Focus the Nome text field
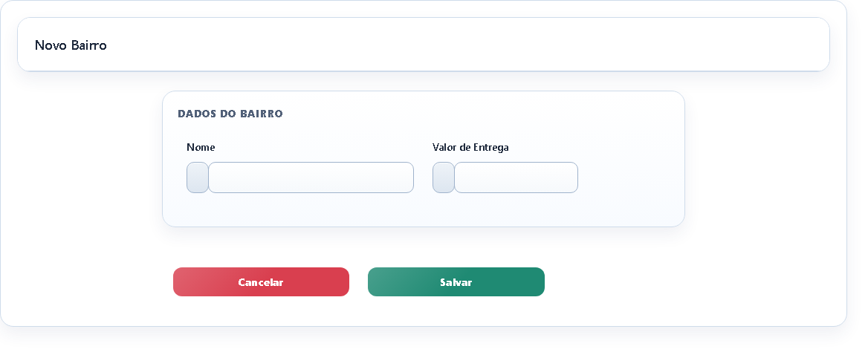This screenshot has width=868, height=355. [311, 177]
